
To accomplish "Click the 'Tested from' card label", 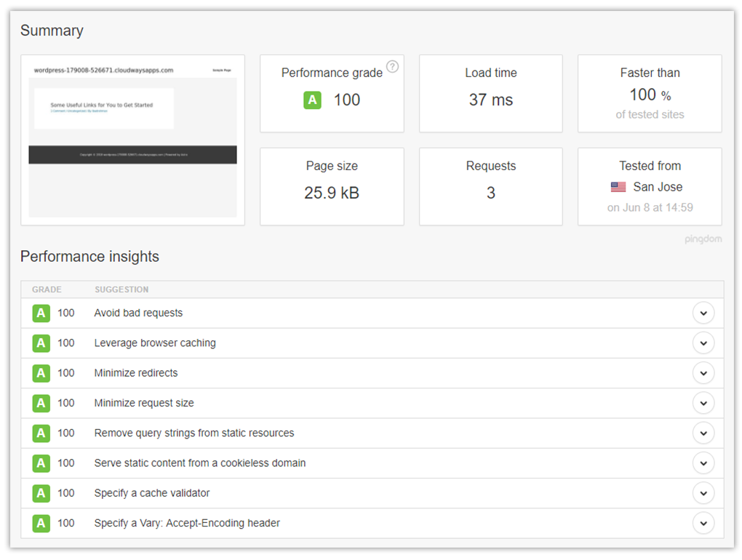I will point(650,166).
